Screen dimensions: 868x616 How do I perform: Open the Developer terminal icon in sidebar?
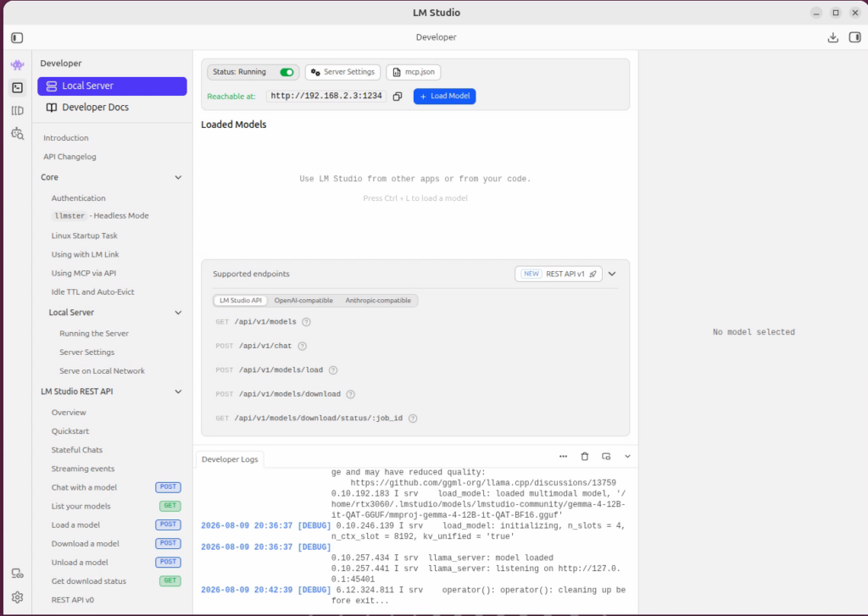(x=17, y=87)
